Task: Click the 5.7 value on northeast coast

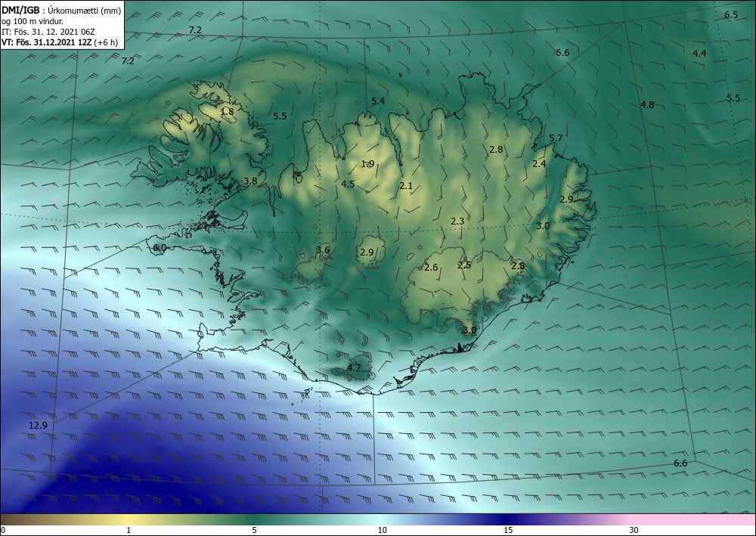Action: [556, 138]
